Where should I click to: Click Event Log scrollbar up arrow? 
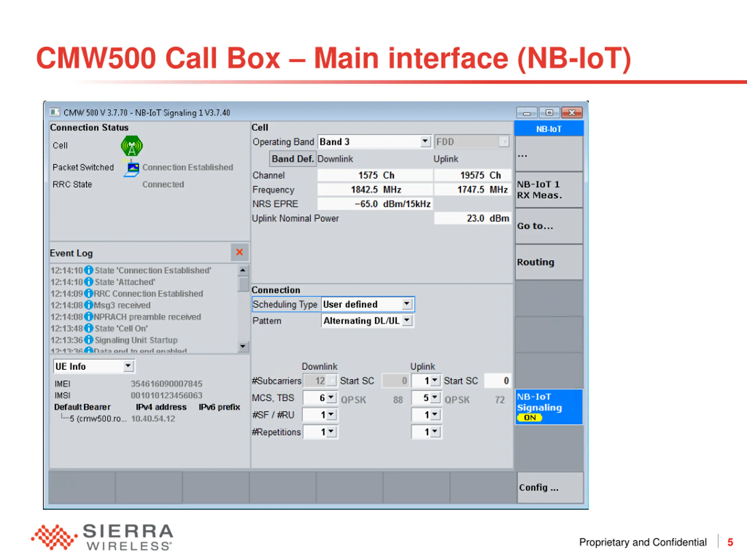[x=243, y=270]
